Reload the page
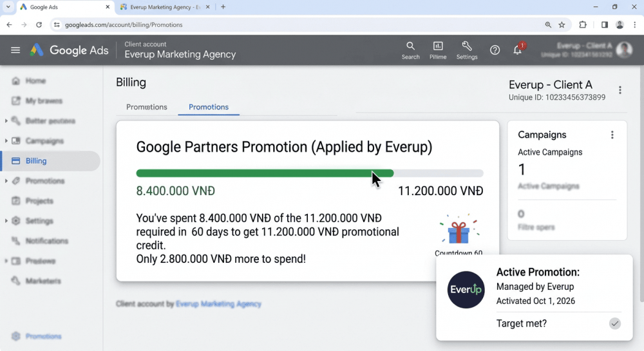644x351 pixels. pos(39,24)
